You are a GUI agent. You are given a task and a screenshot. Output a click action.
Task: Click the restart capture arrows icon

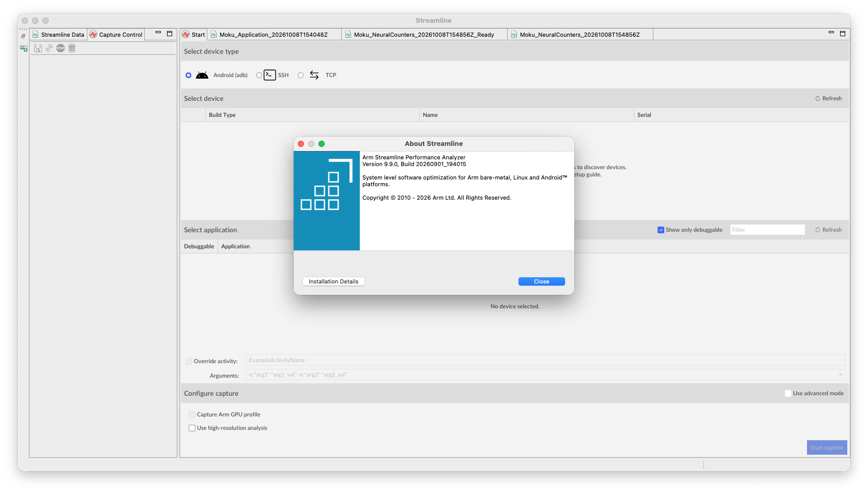(x=49, y=48)
